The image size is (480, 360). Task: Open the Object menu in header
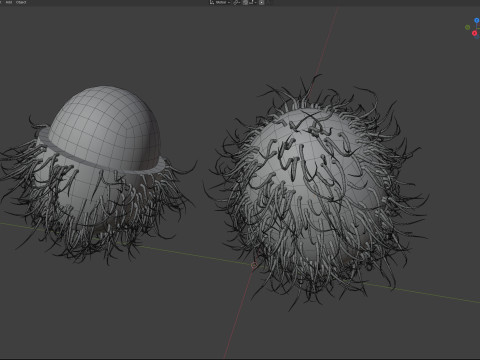tap(21, 2)
